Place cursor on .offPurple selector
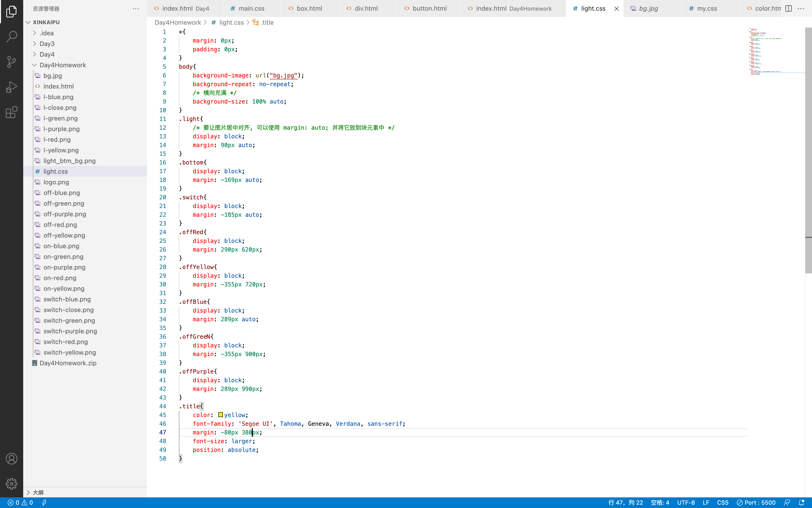The image size is (812, 508). (x=198, y=371)
